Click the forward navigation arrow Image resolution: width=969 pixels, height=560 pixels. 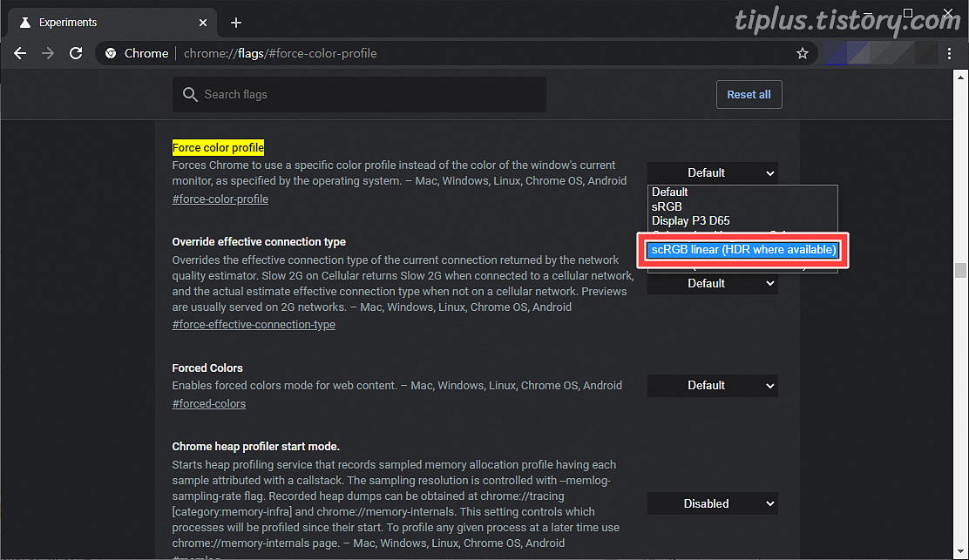(48, 53)
